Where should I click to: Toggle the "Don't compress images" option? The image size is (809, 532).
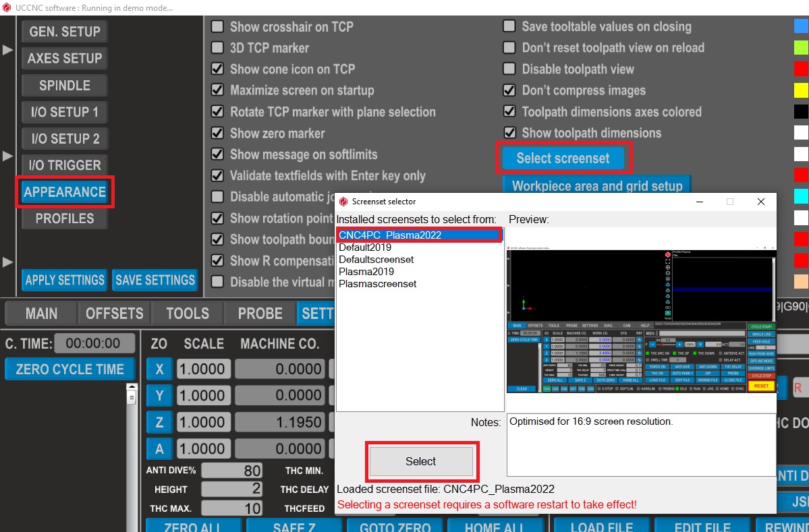point(509,90)
